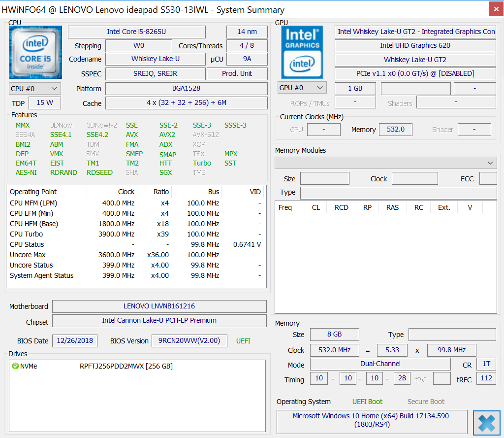Viewport: 504px width, 438px height.
Task: Expand the Memory Modules dropdown
Action: point(386,163)
